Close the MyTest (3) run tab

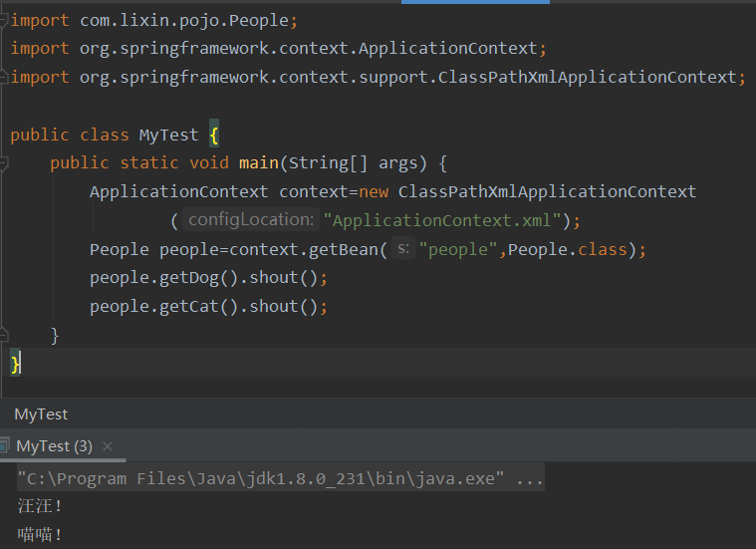click(108, 446)
